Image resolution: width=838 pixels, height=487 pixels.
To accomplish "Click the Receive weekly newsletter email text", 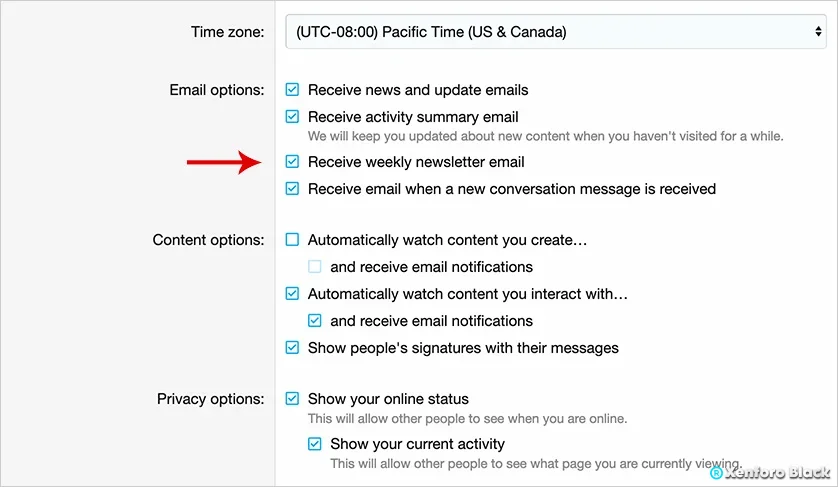I will (x=416, y=162).
